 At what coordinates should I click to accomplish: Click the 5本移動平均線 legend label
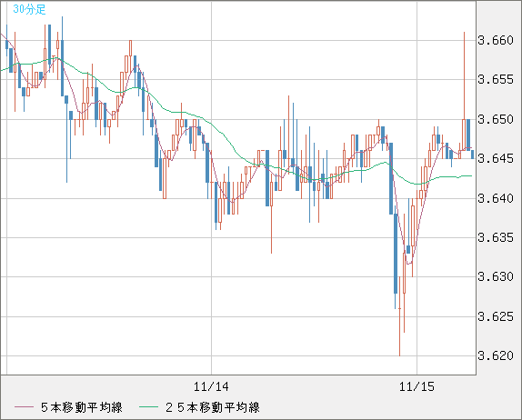point(82,407)
